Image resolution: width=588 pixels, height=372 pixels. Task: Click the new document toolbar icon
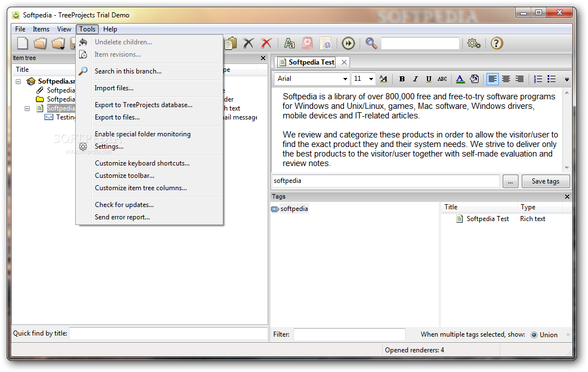22,44
